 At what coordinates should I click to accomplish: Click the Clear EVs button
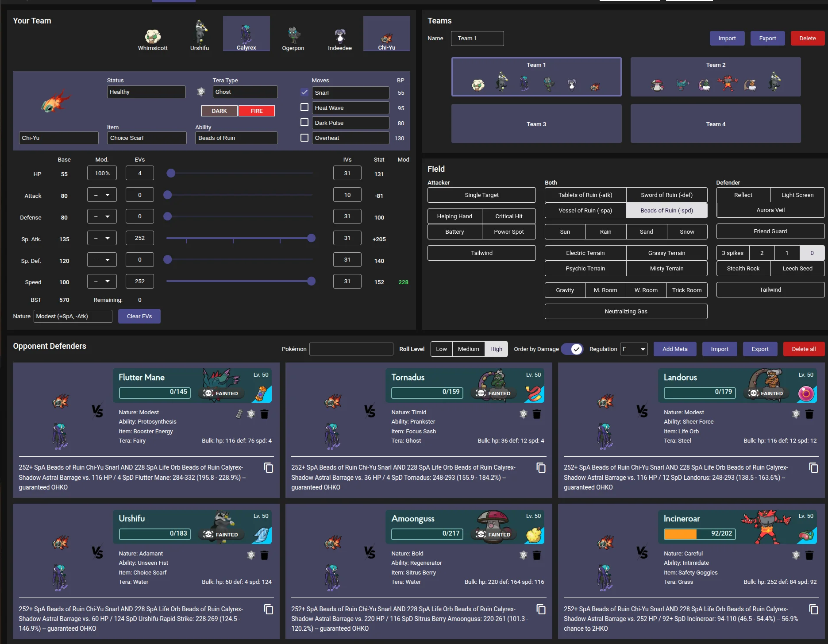pyautogui.click(x=139, y=316)
